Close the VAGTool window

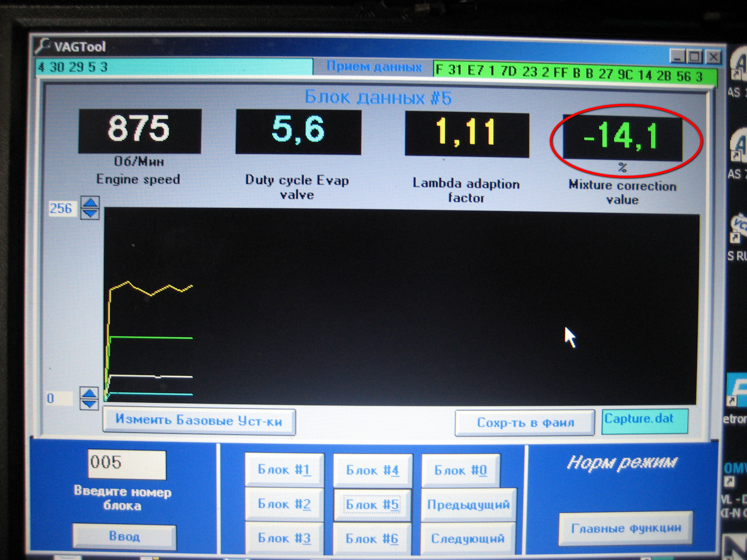coord(713,58)
